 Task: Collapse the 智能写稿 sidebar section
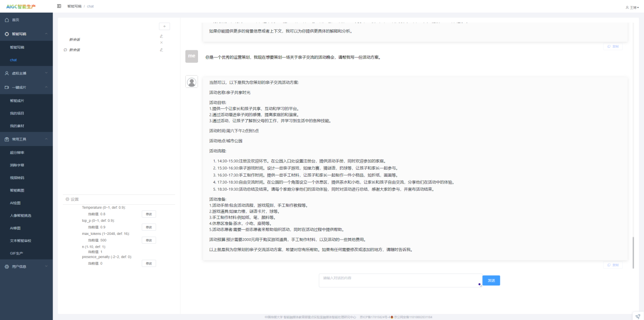point(46,34)
